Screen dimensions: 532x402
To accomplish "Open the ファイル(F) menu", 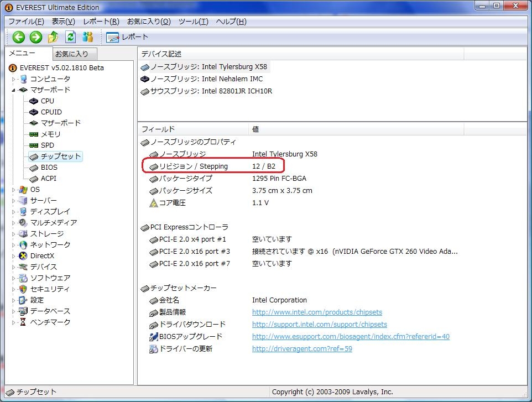I will click(x=26, y=22).
